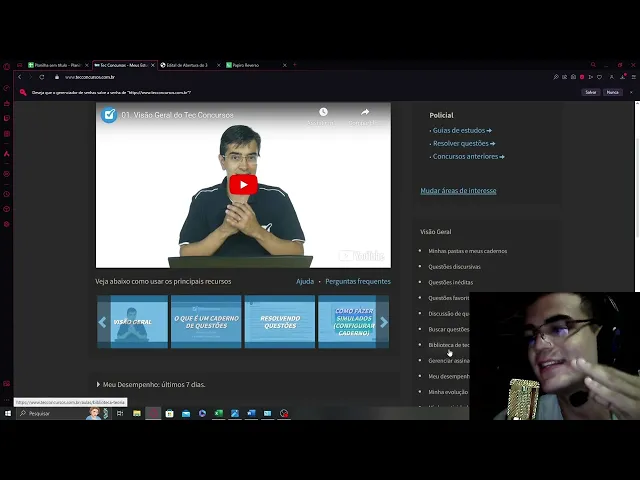
Task: Open Minhas pastas e meus cadernos
Action: (468, 251)
